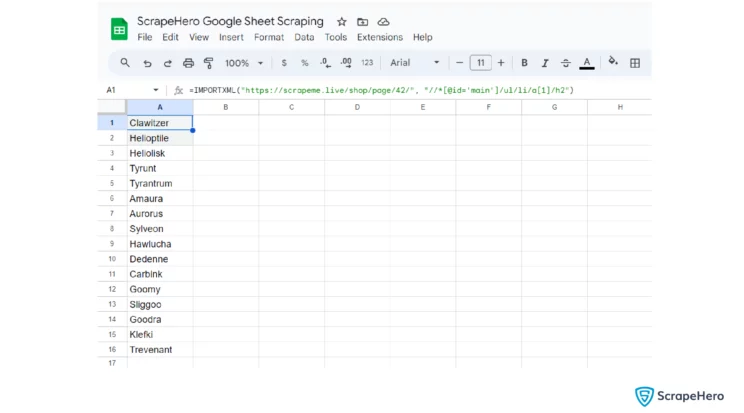Open the zoom 100% dropdown

(243, 63)
